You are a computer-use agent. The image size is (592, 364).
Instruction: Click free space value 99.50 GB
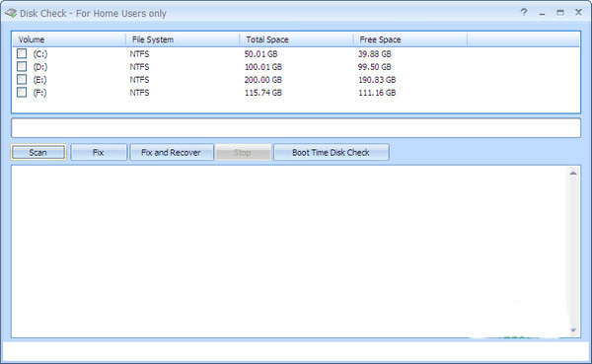click(375, 67)
